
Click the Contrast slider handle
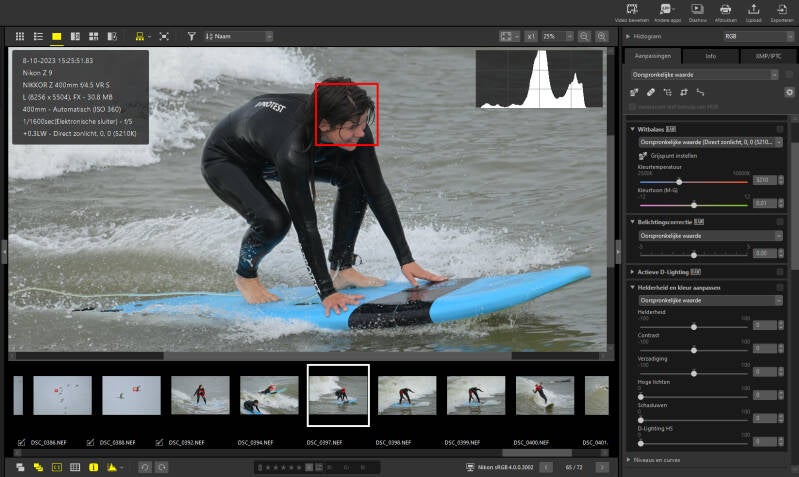click(x=694, y=350)
